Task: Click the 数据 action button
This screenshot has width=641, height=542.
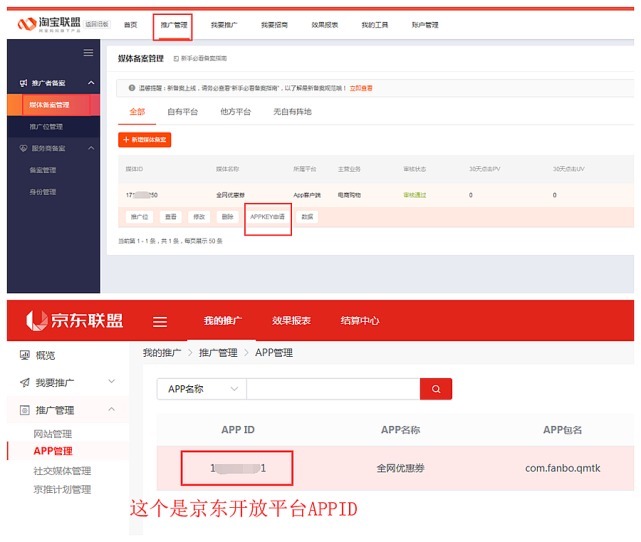Action: tap(307, 217)
